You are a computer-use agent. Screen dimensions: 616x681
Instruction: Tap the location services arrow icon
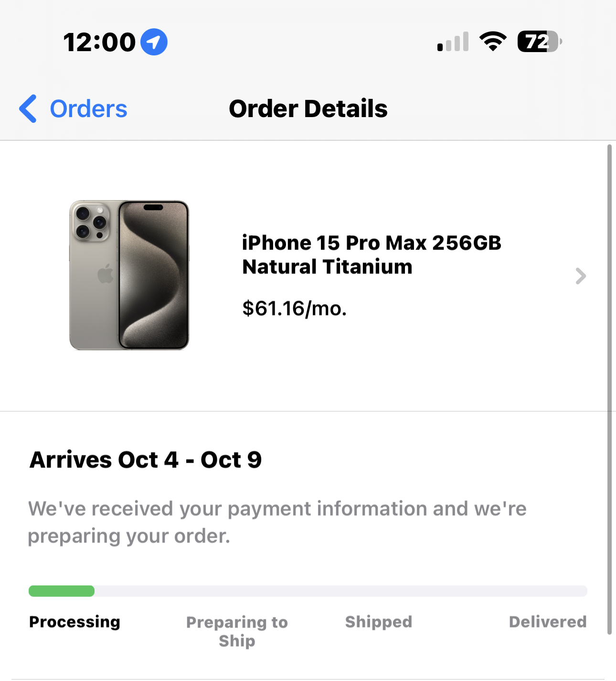(154, 42)
